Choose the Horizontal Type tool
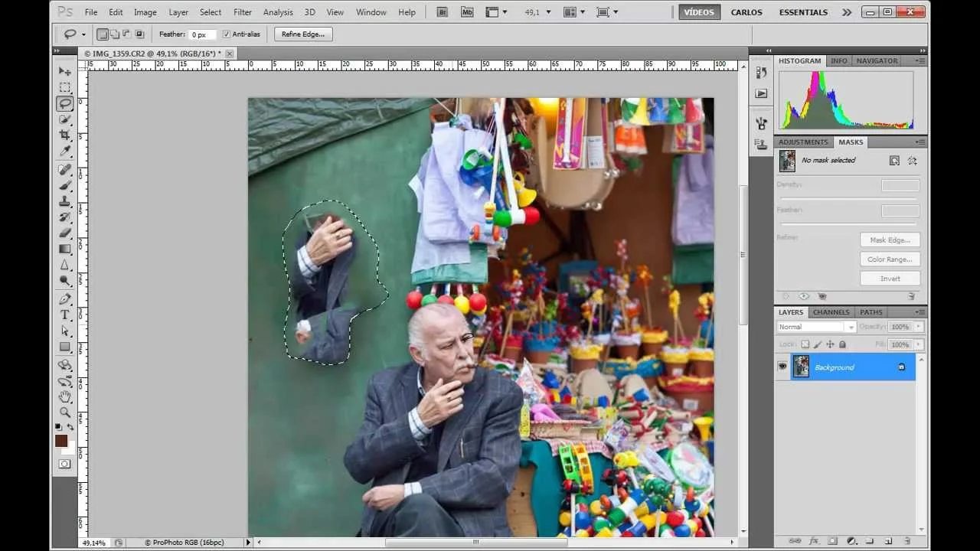The image size is (980, 551). click(x=65, y=315)
